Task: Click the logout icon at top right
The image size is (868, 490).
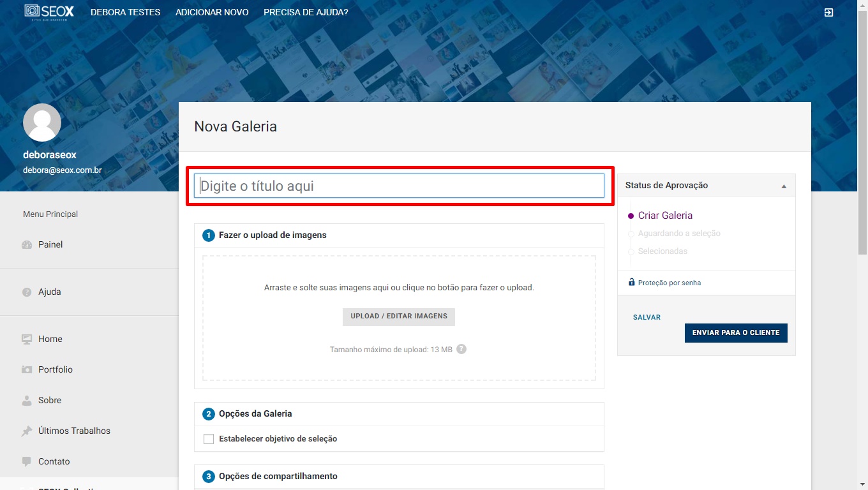Action: pyautogui.click(x=828, y=13)
